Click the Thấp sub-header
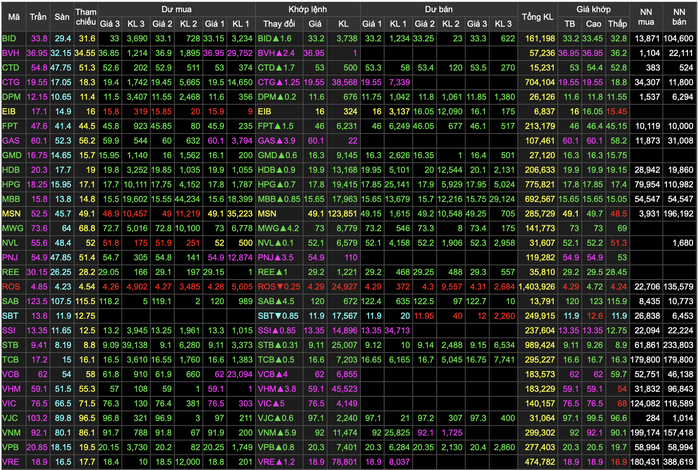 617,24
